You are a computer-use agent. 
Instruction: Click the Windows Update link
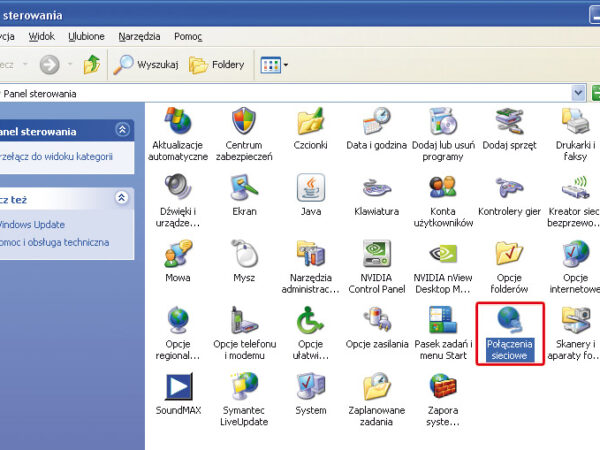point(30,224)
